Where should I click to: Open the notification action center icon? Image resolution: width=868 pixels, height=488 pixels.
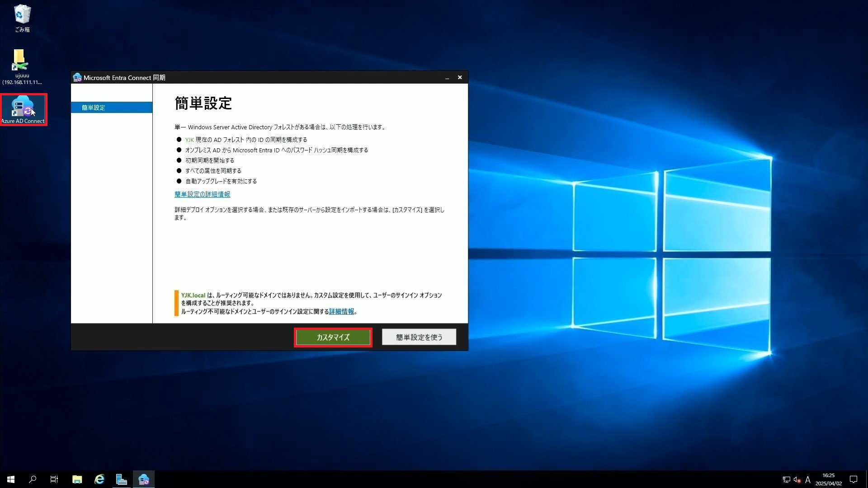(854, 479)
